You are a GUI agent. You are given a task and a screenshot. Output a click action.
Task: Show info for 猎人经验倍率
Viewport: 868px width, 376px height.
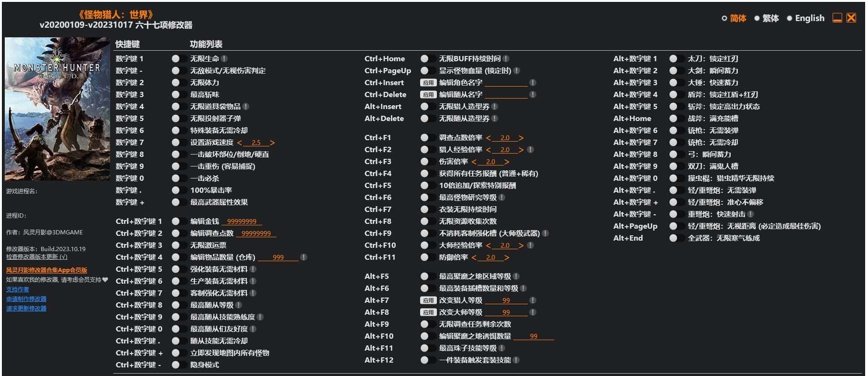[530, 150]
